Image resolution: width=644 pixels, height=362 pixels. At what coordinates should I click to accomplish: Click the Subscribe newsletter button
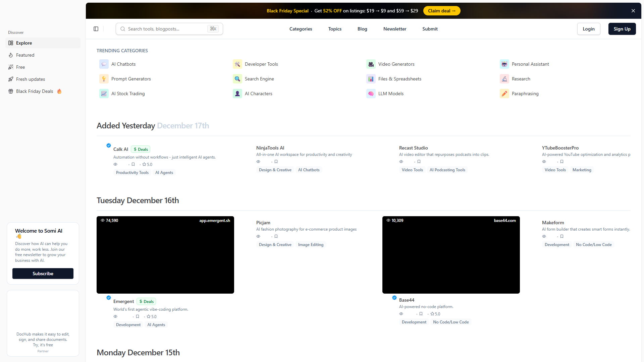pos(43,274)
